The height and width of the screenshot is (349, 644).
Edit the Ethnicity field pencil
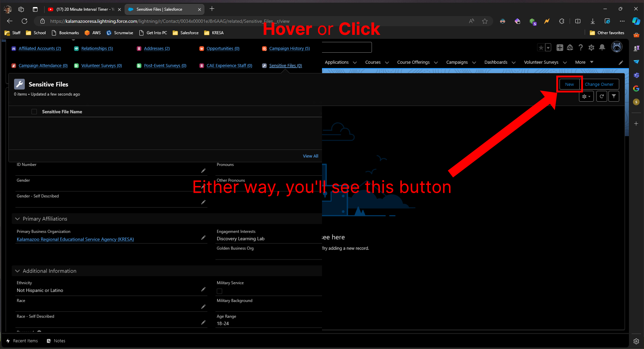pos(203,289)
